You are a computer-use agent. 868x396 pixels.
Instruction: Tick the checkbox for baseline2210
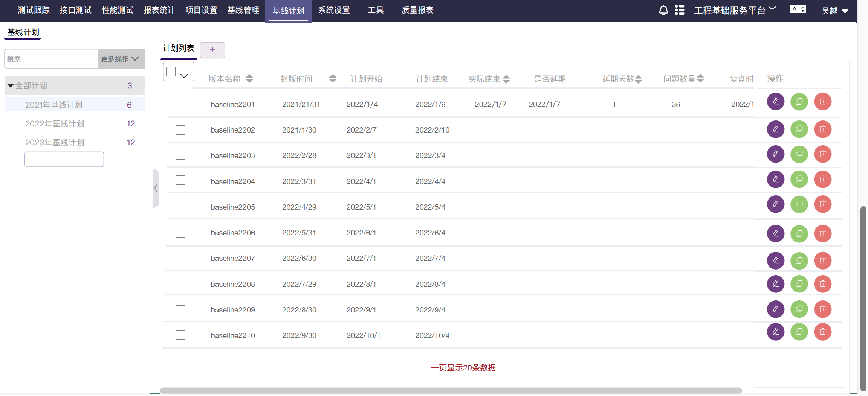tap(180, 335)
